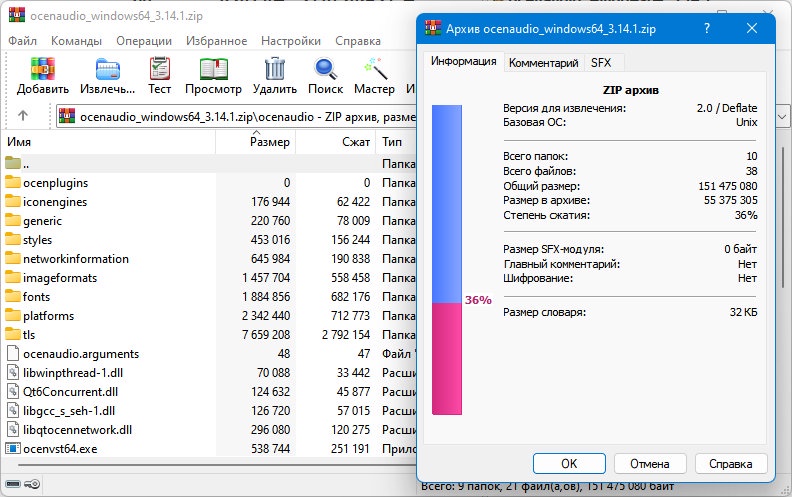Image resolution: width=792 pixels, height=497 pixels.
Task: Open the Избранное menu
Action: pos(217,41)
